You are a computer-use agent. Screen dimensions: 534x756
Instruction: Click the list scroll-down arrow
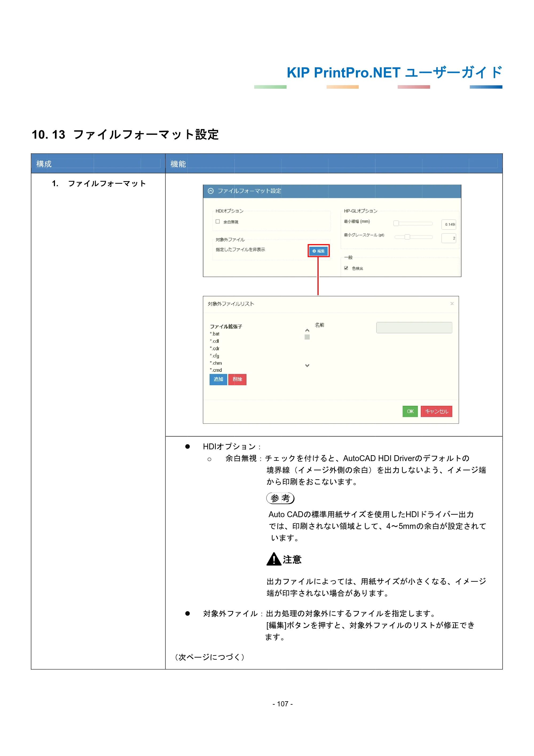[x=307, y=365]
